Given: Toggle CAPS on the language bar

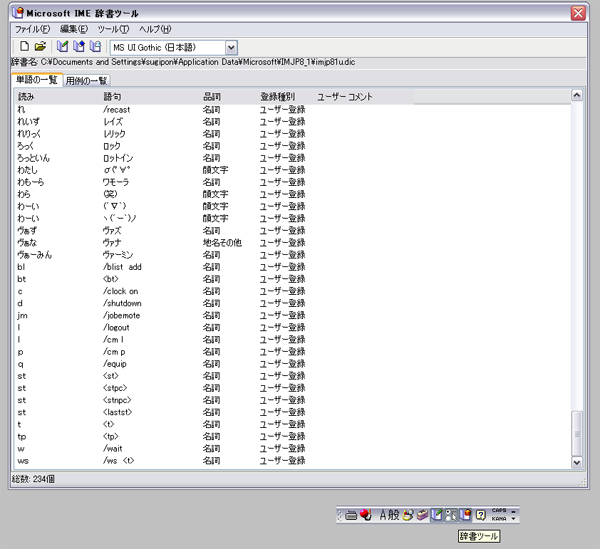Looking at the screenshot, I should click(499, 510).
